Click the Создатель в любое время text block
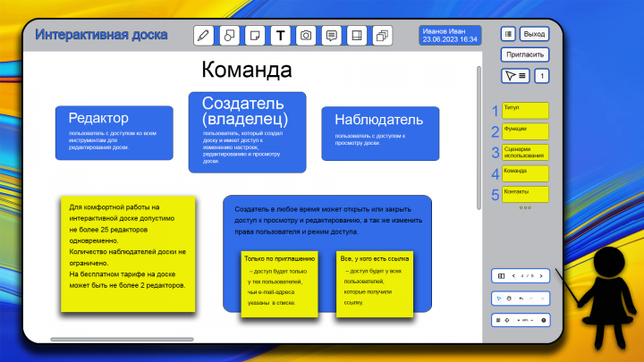Viewport: 644px width, 362px height. pyautogui.click(x=328, y=221)
